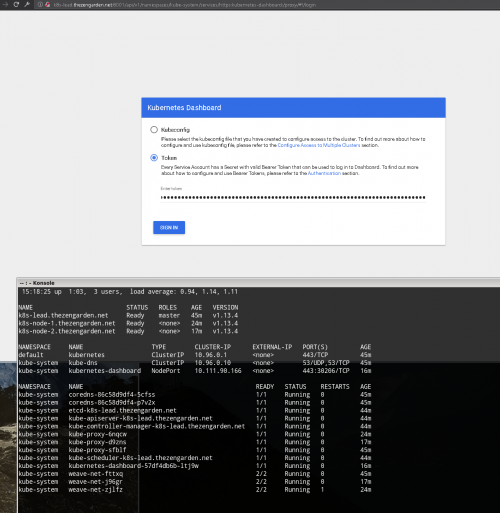Click the Enter token password field
Image resolution: width=500 pixels, height=513 pixels.
(x=293, y=197)
